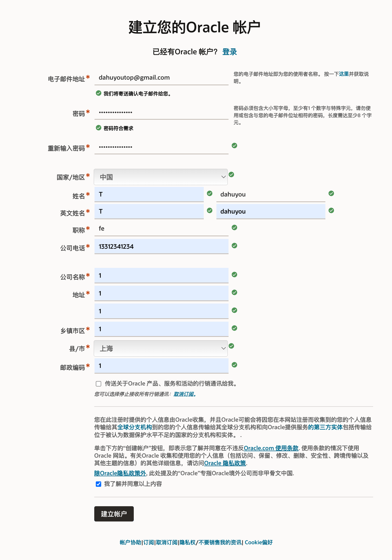Click the 登录 link
This screenshot has height=560, width=392.
pos(230,52)
